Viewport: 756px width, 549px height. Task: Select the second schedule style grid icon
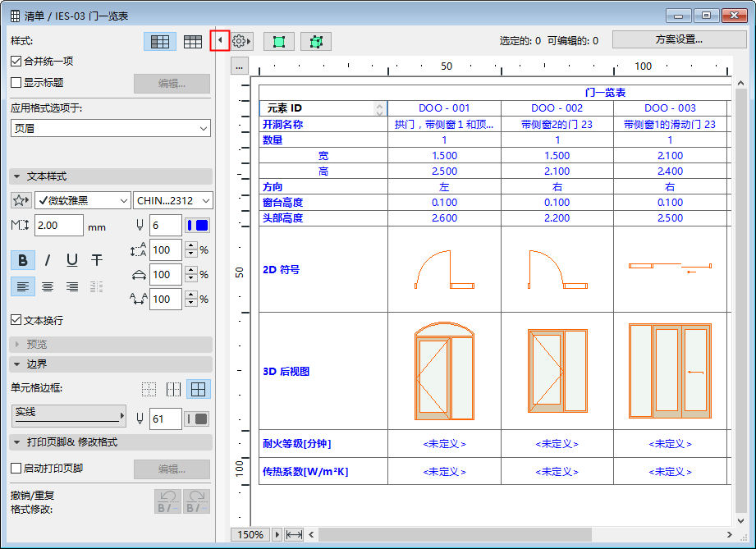point(192,42)
